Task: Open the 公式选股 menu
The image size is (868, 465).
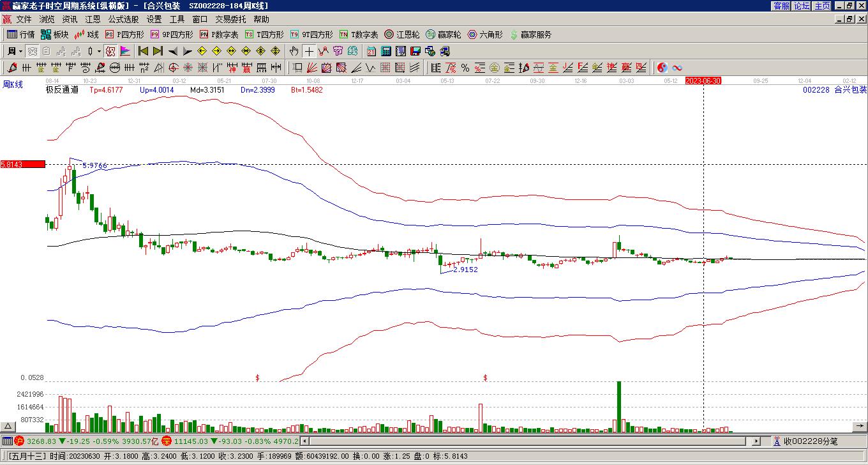Action: click(x=123, y=20)
